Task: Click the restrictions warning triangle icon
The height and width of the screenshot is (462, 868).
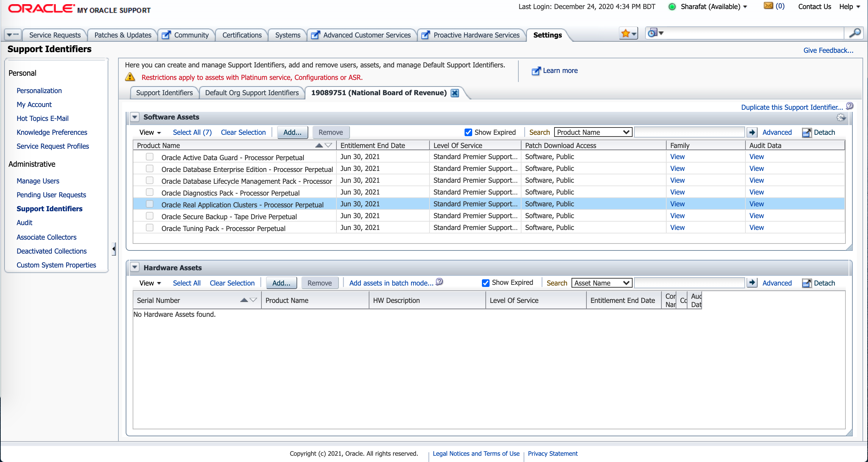Action: pyautogui.click(x=130, y=77)
